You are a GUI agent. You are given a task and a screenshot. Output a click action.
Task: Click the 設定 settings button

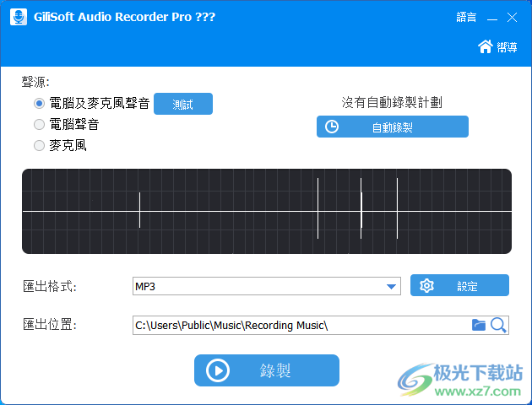tap(459, 285)
